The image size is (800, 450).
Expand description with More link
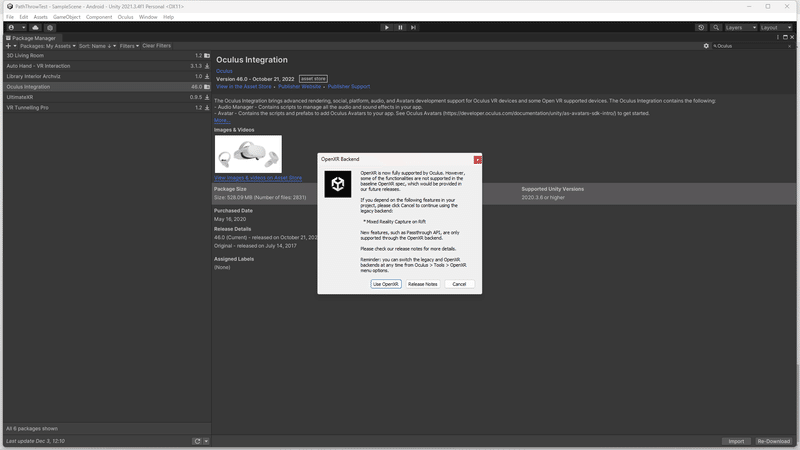221,120
